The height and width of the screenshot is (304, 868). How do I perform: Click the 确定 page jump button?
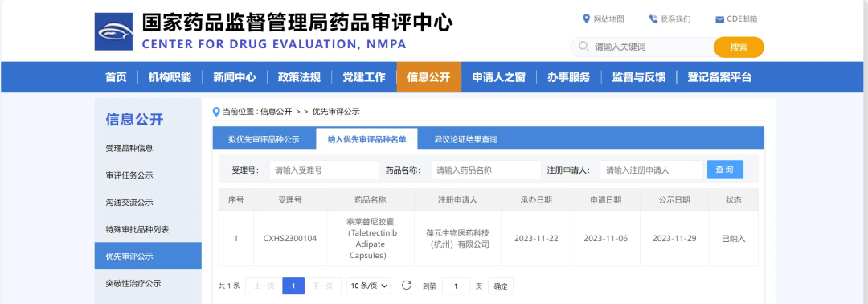pyautogui.click(x=501, y=286)
